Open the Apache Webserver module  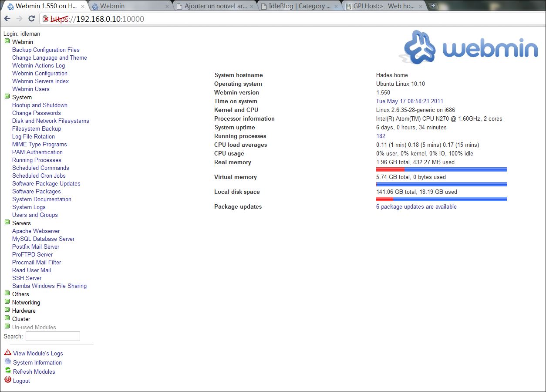point(36,231)
